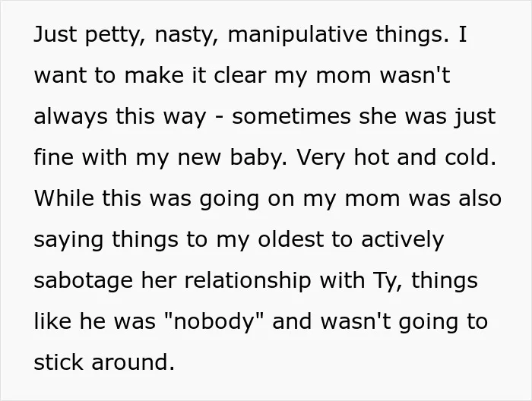Viewport: 532px width, 401px height.
Task: Click the word "stick" on the last line
Action: coord(58,362)
